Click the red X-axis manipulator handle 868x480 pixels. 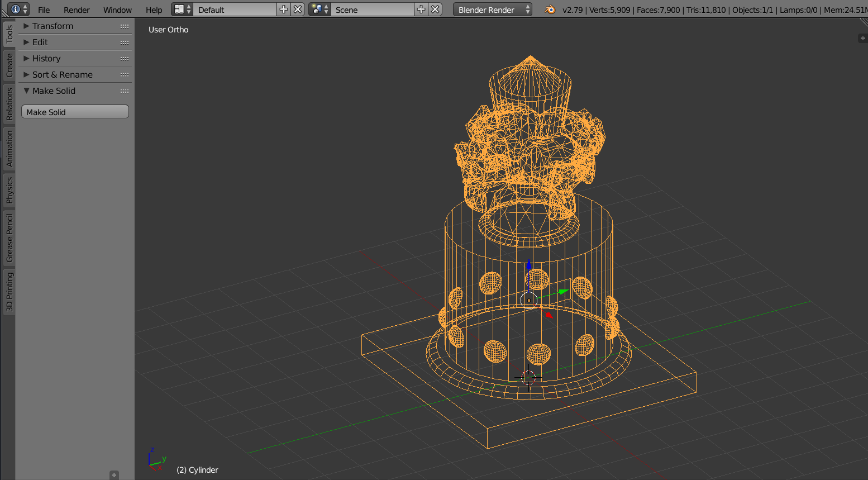(549, 315)
